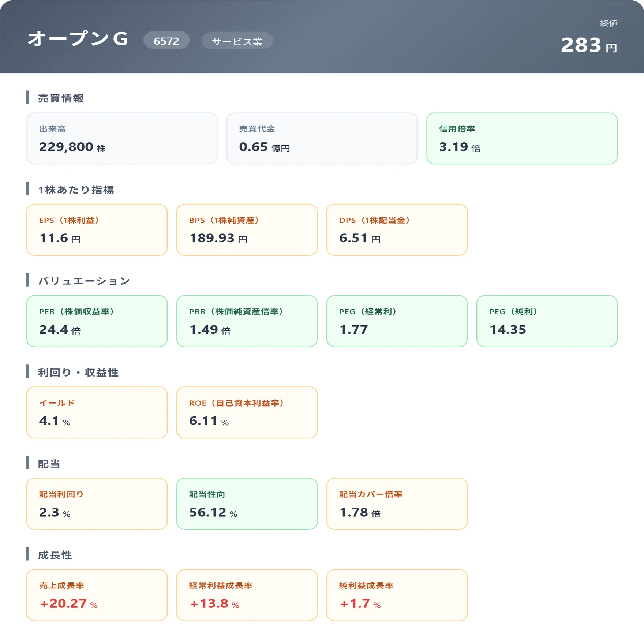
Task: Click the stock code badge 6572
Action: pos(166,41)
